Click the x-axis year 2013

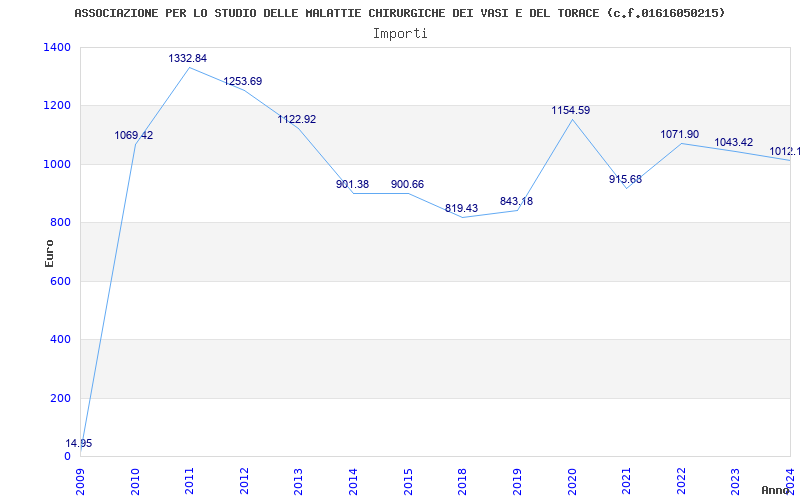299,481
